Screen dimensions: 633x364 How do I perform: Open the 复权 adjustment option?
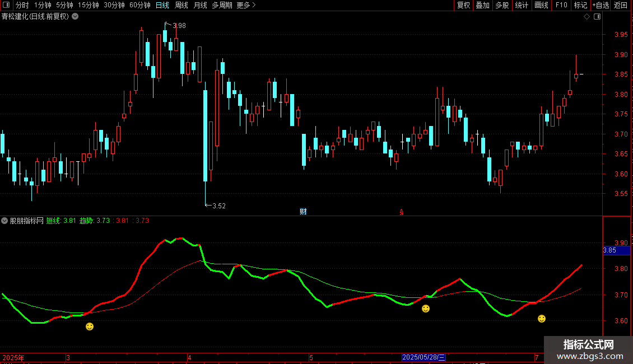(x=463, y=5)
